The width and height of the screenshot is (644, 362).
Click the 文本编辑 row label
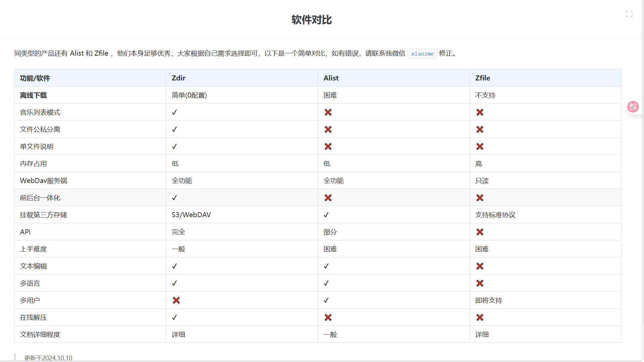[33, 266]
